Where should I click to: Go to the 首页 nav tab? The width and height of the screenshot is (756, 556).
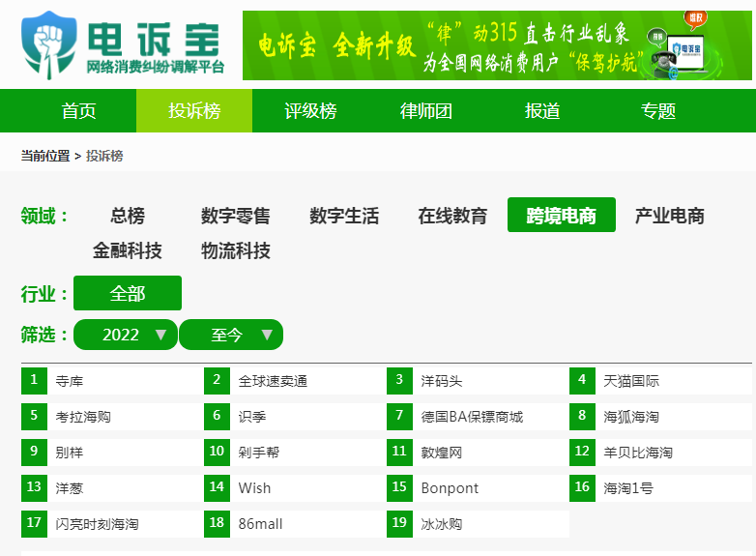tap(78, 111)
